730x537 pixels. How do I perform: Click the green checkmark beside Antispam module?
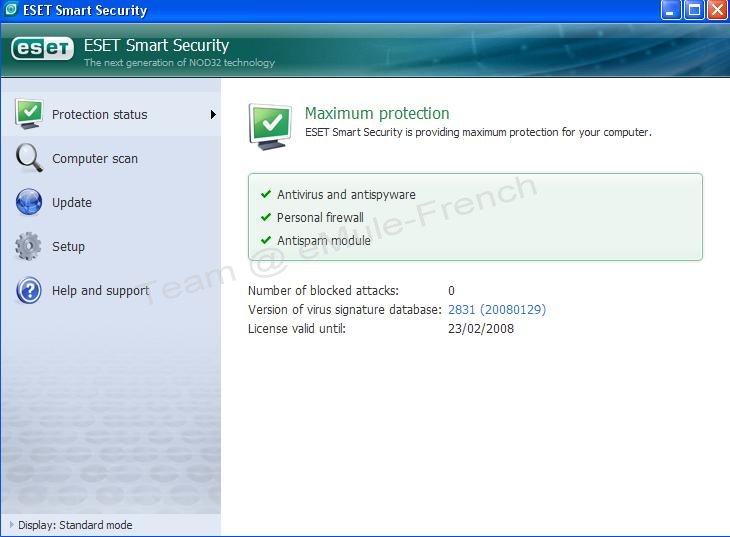pyautogui.click(x=266, y=240)
